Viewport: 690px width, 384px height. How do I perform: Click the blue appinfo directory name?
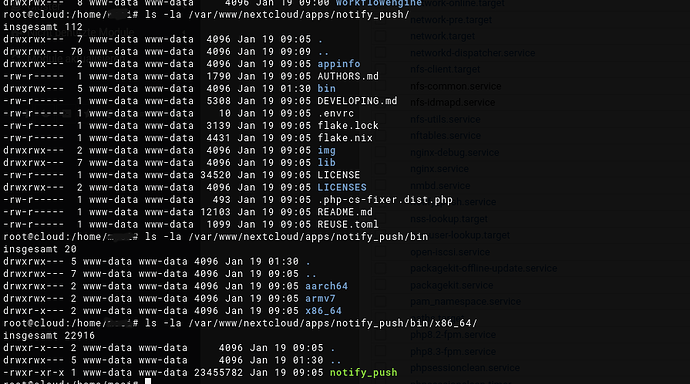click(339, 64)
